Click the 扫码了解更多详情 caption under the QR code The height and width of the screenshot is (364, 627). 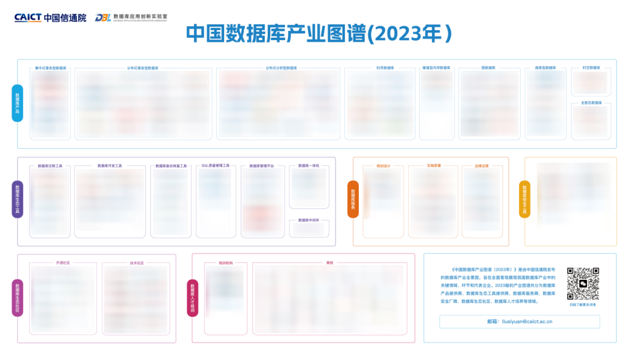583,305
